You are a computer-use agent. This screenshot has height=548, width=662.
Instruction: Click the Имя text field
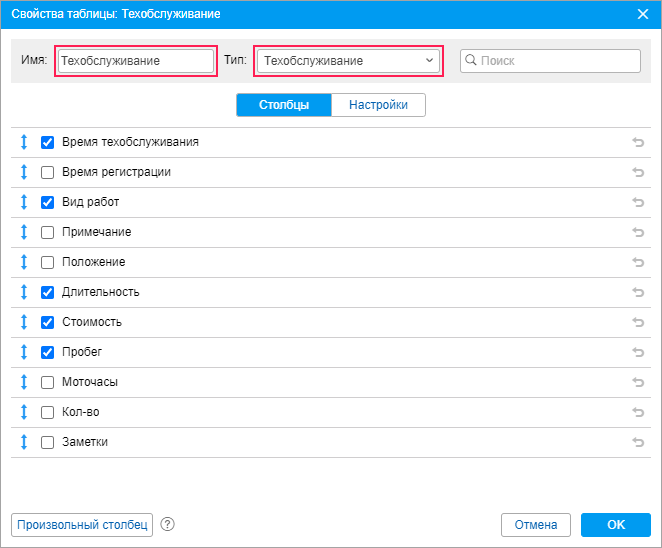pyautogui.click(x=135, y=61)
